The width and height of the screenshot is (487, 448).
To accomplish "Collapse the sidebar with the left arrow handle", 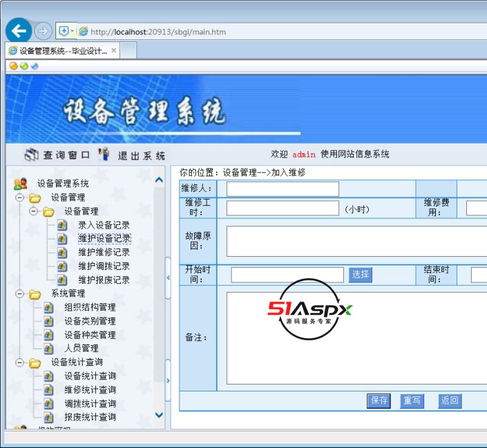I will [168, 278].
